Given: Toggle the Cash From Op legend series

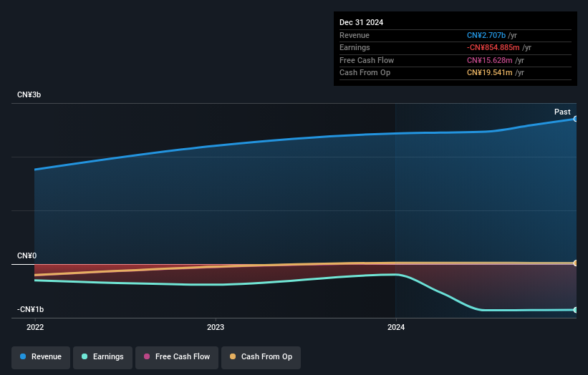Looking at the screenshot, I should tap(261, 357).
